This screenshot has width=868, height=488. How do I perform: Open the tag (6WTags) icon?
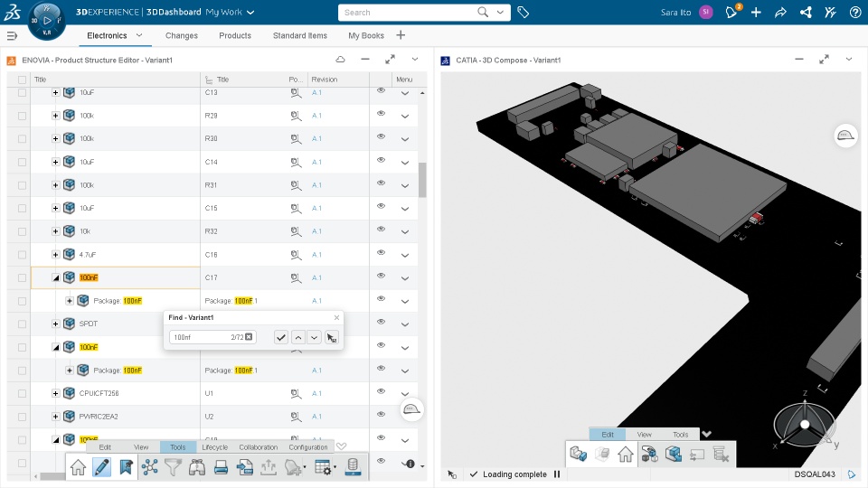(x=523, y=12)
